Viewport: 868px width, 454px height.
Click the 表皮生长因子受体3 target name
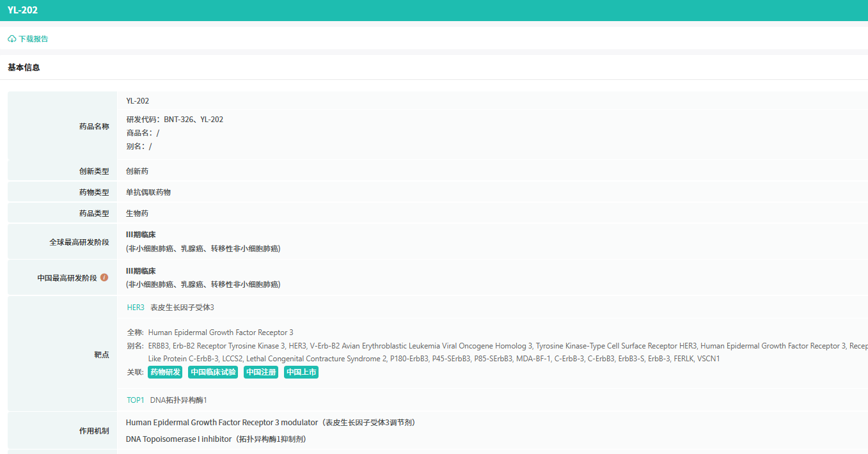tap(182, 308)
